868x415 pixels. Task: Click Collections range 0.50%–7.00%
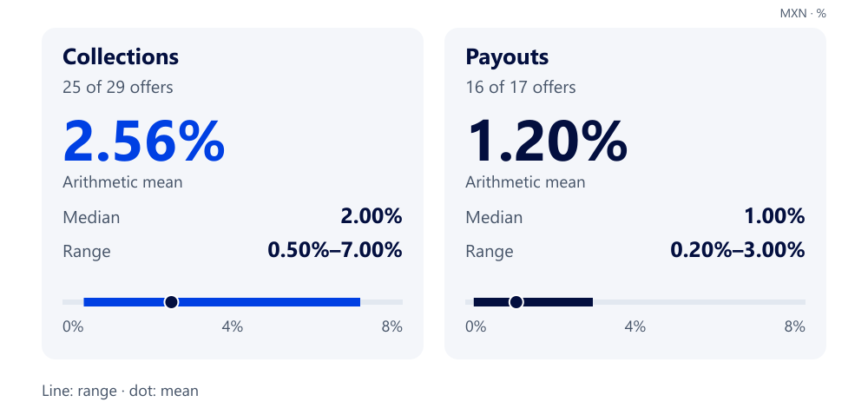[x=335, y=251]
